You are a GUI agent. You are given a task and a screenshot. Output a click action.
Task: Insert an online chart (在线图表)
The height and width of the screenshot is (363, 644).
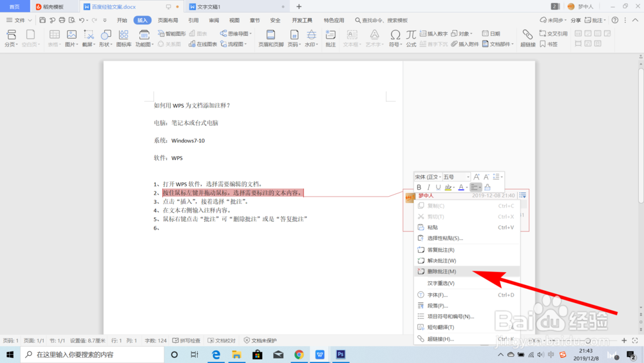tap(203, 44)
